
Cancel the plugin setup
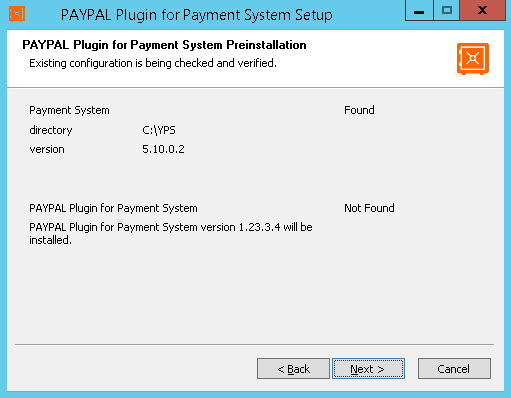click(x=454, y=369)
